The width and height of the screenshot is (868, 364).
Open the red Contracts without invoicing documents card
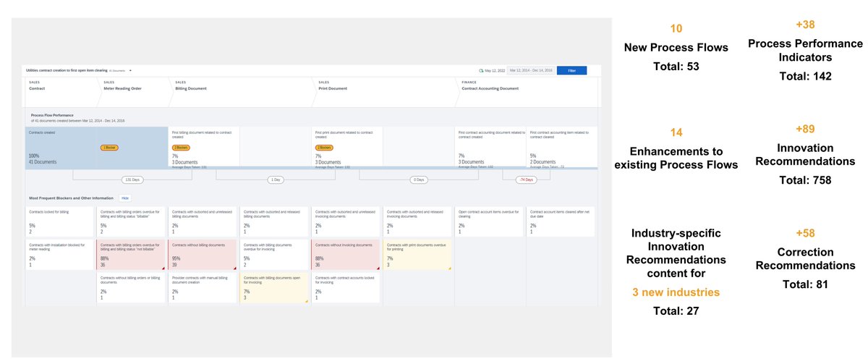click(x=346, y=255)
